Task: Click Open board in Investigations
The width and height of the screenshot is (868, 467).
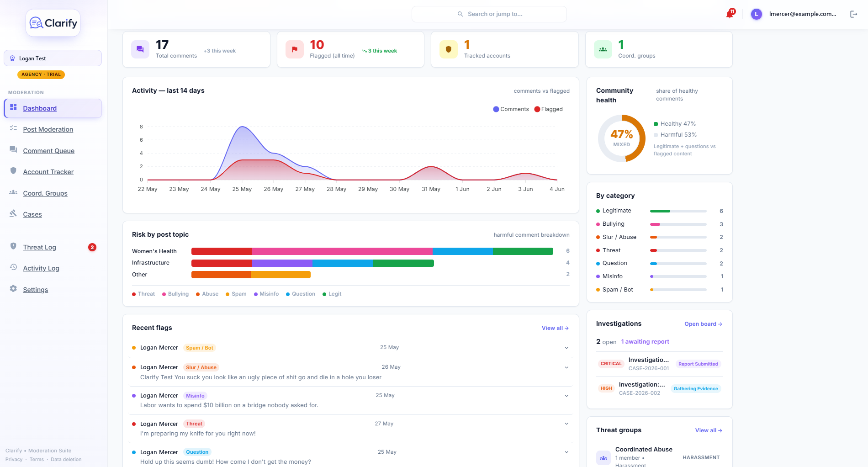Action: pos(703,324)
